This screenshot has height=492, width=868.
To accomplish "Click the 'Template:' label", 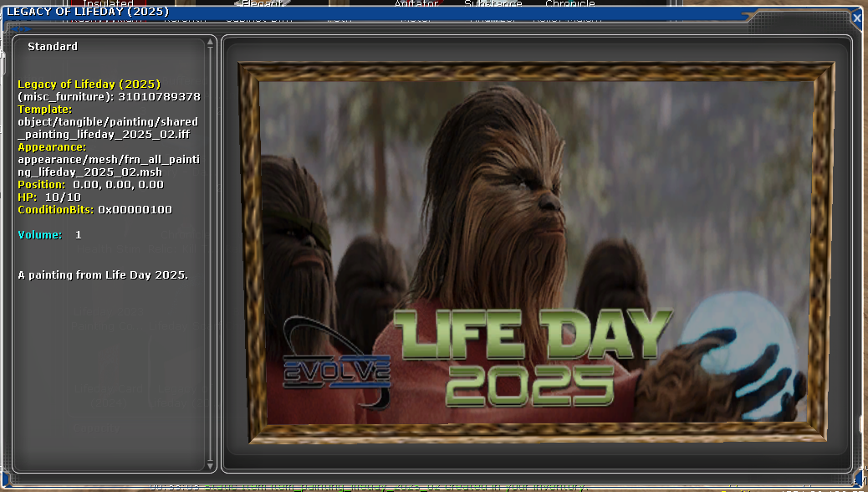I will click(x=45, y=109).
